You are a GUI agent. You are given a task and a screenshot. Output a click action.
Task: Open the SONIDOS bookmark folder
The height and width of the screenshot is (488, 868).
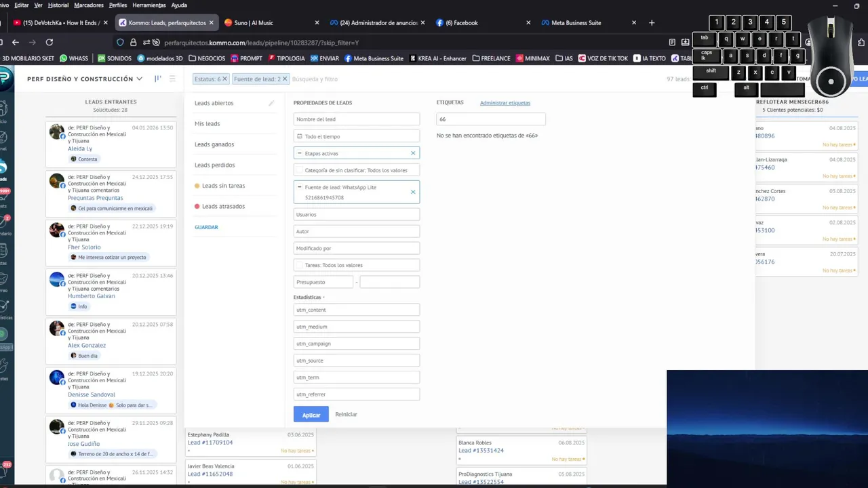click(115, 58)
